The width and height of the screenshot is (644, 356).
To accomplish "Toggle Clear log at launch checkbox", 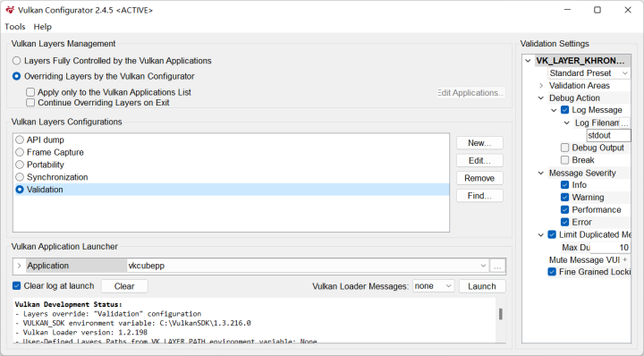I will tap(16, 286).
